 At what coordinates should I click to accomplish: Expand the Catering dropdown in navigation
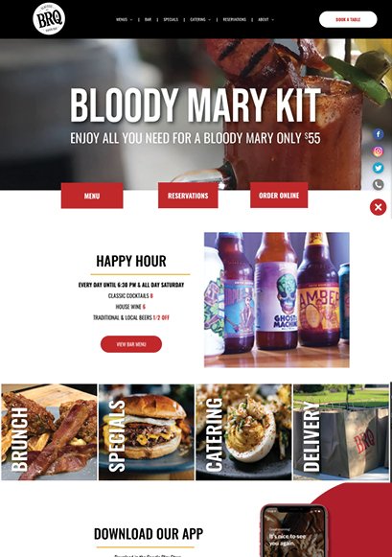click(200, 19)
